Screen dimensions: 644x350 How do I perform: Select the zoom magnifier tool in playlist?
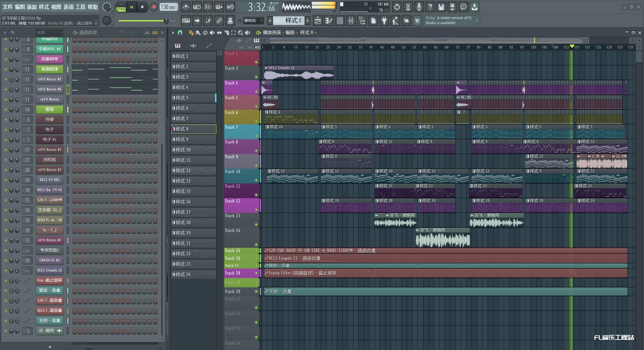[240, 33]
